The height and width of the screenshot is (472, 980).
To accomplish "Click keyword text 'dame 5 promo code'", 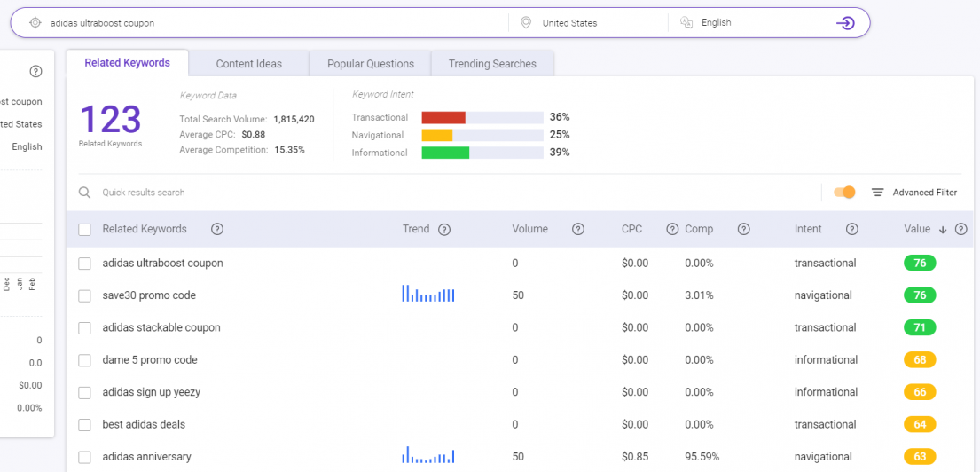I will [150, 361].
